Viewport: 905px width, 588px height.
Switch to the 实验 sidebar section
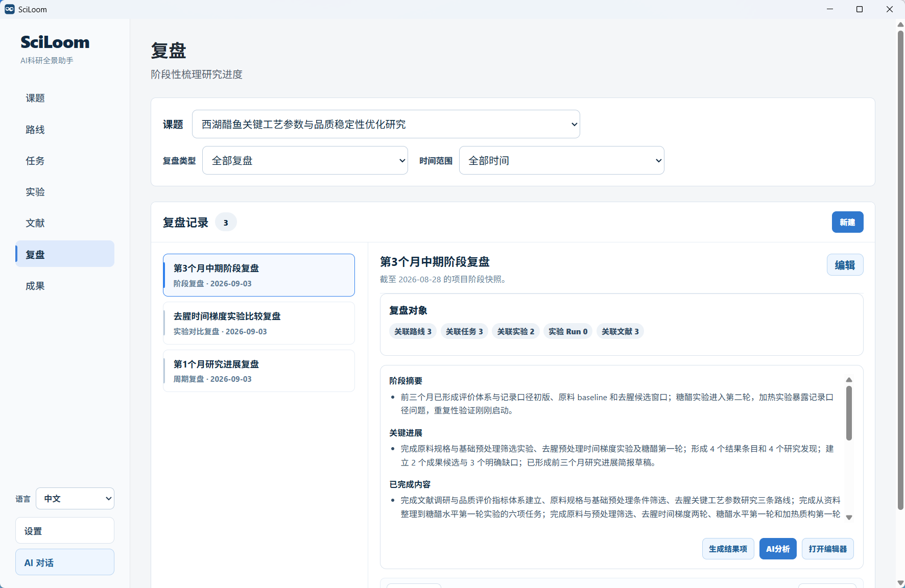tap(65, 192)
